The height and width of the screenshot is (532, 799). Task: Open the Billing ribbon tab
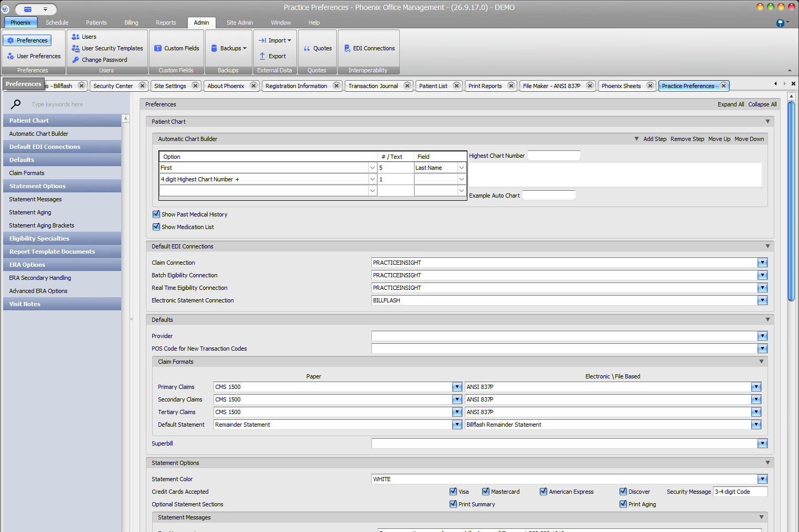point(131,23)
